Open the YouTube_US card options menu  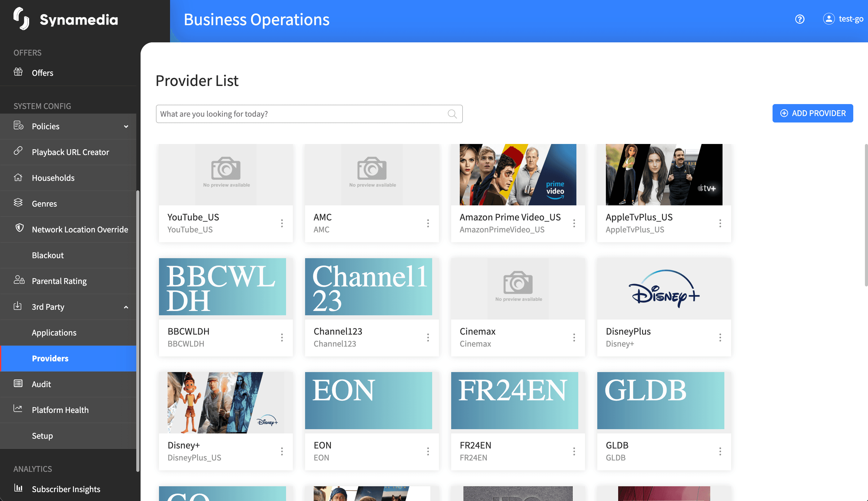coord(282,223)
